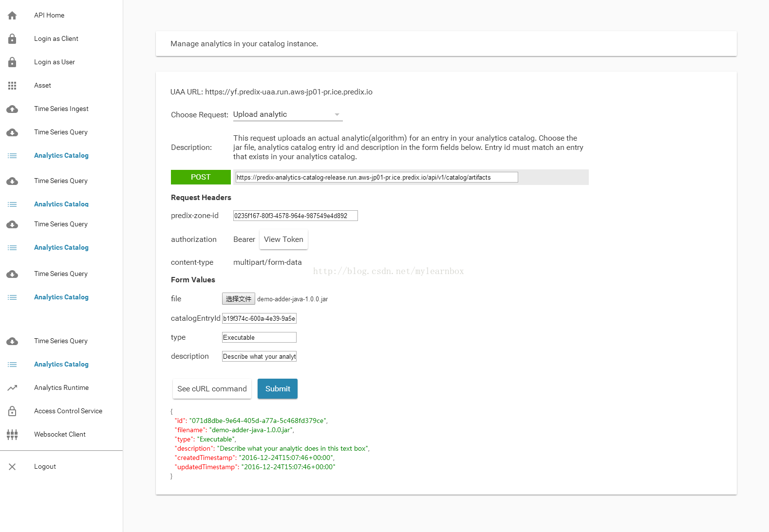
Task: Click the dropdown arrow beside Upload analytic
Action: (x=337, y=115)
